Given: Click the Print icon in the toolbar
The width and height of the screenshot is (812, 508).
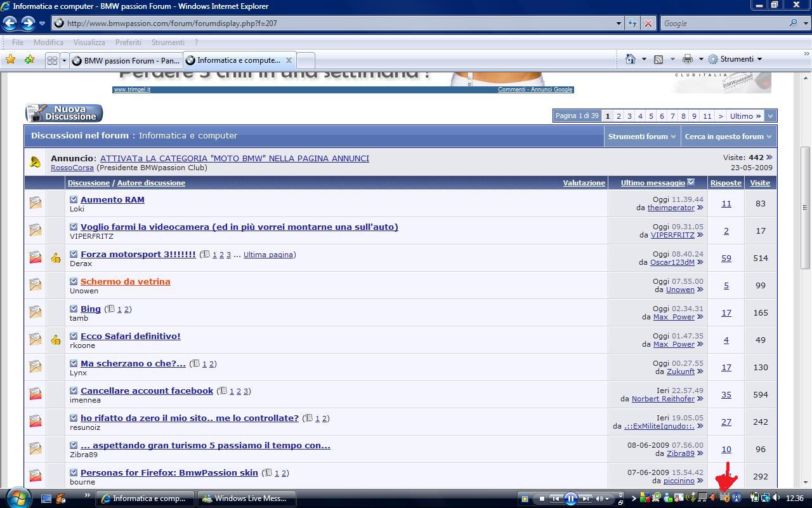Looking at the screenshot, I should 687,59.
